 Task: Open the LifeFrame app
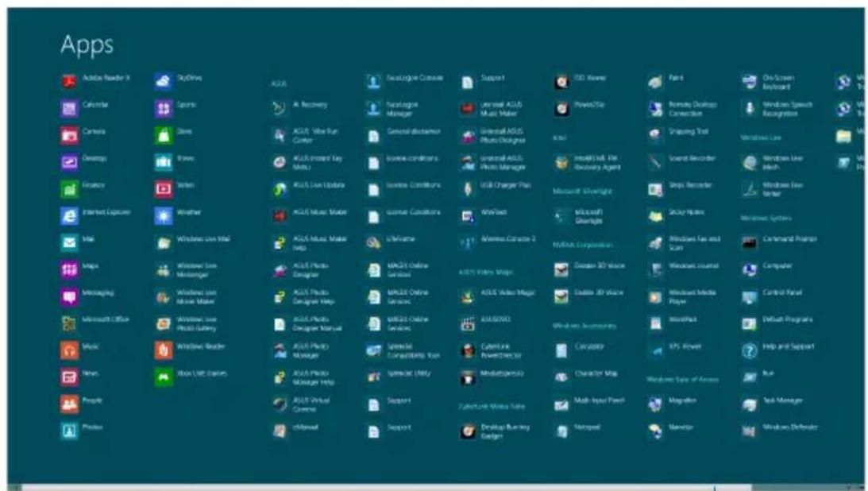(390, 242)
